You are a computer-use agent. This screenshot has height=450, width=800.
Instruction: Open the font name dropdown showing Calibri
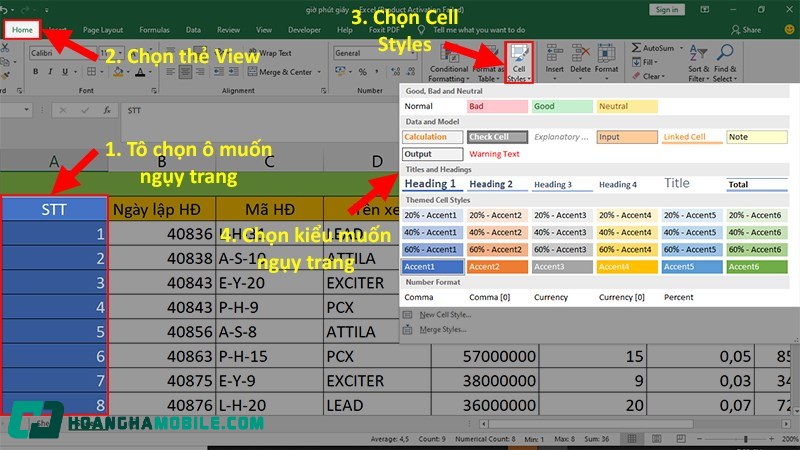coord(61,53)
